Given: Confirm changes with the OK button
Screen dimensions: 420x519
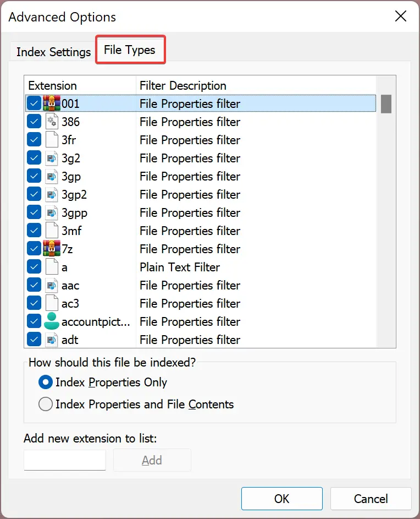Looking at the screenshot, I should click(282, 499).
